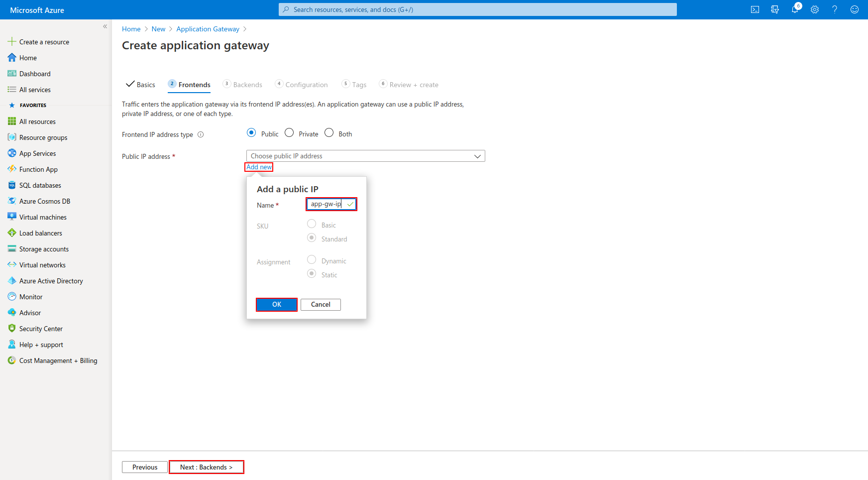Click the App Services icon
The height and width of the screenshot is (480, 868).
(12, 153)
